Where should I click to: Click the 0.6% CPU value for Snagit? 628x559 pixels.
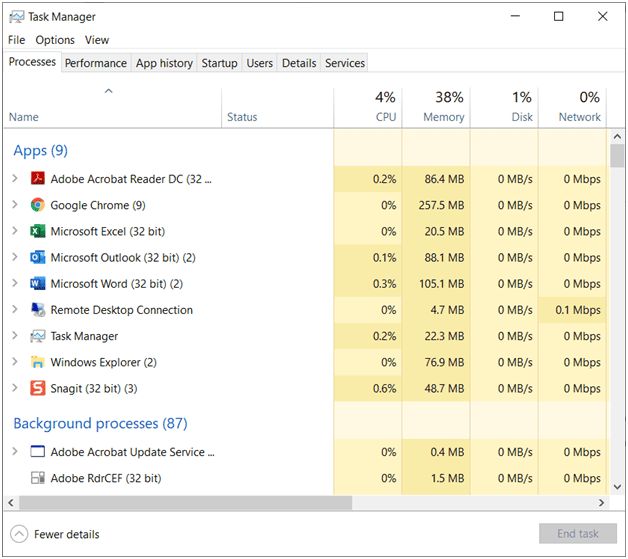click(x=384, y=388)
